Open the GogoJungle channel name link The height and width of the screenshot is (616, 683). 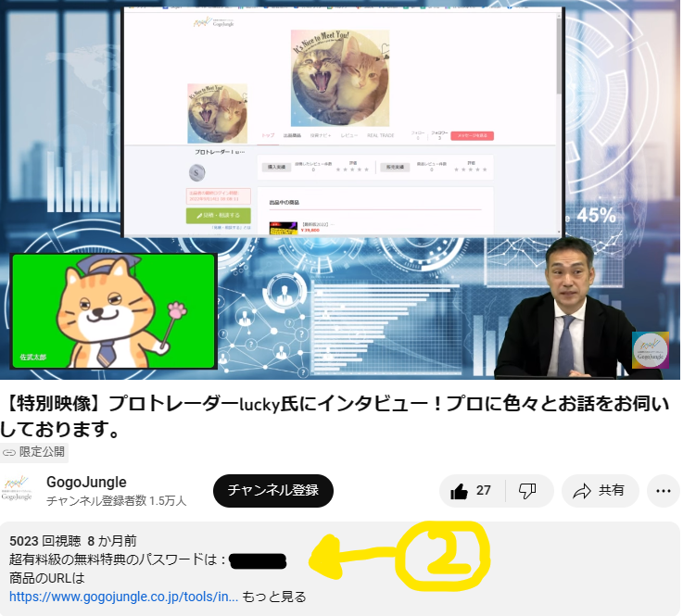pyautogui.click(x=86, y=482)
